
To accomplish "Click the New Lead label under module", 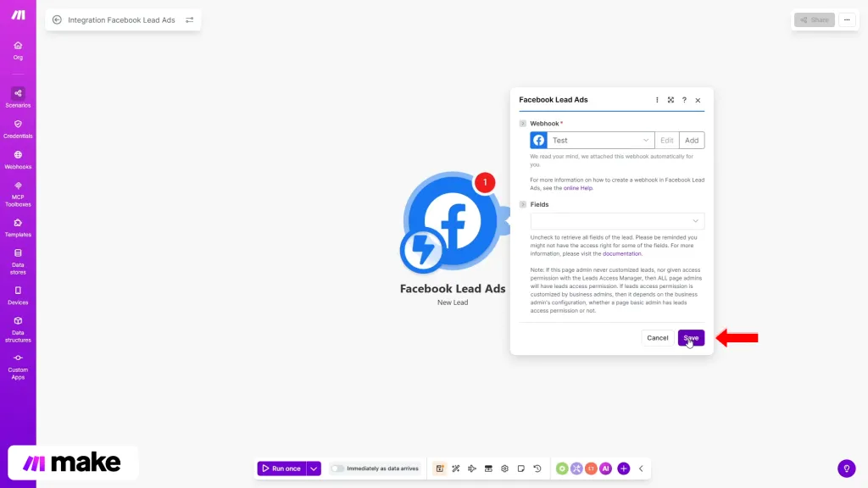I will 453,302.
